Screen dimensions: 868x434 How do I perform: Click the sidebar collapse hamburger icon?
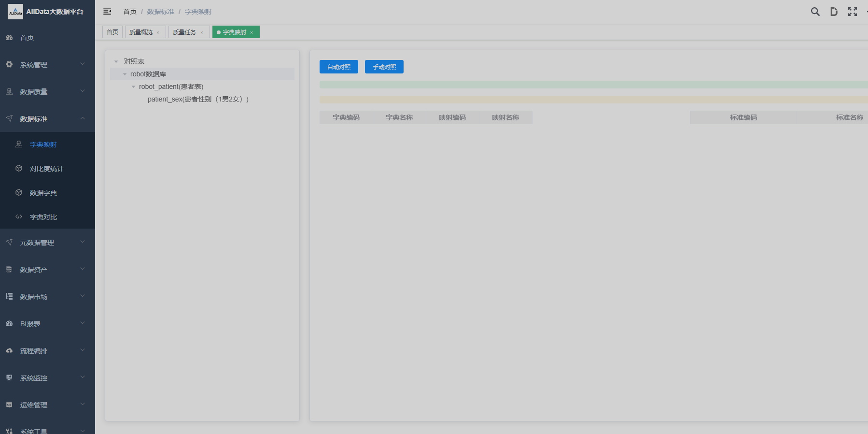[x=107, y=11]
